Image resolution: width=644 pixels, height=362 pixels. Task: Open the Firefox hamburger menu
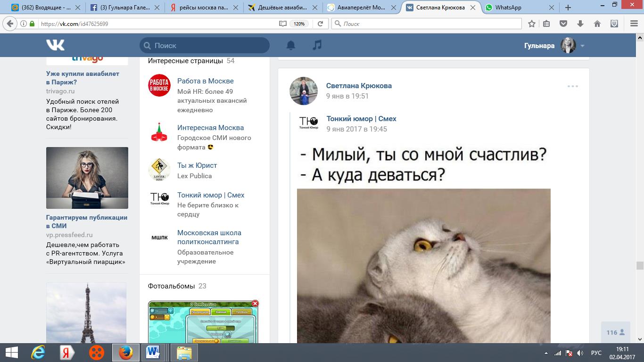tap(633, 24)
